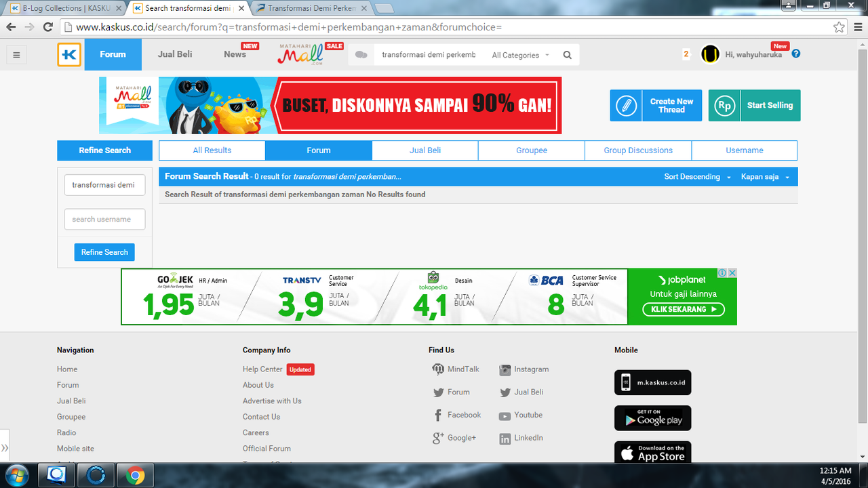The width and height of the screenshot is (868, 488).
Task: Switch to the Jual Beli results tab
Action: coord(425,150)
